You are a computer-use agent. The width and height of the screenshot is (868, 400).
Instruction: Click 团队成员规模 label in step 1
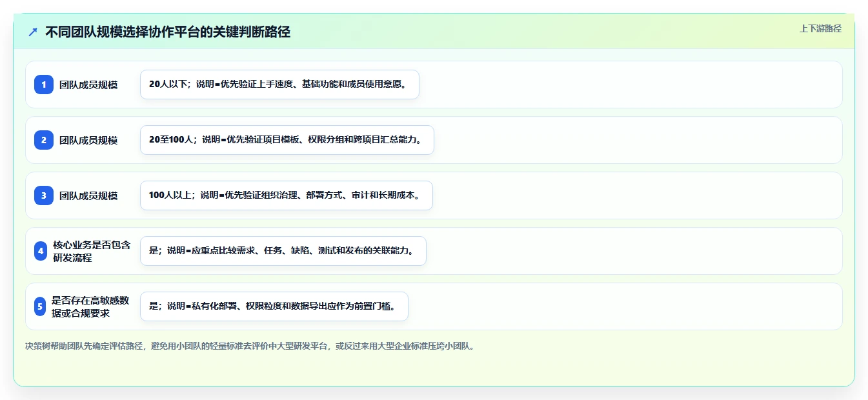pos(88,85)
